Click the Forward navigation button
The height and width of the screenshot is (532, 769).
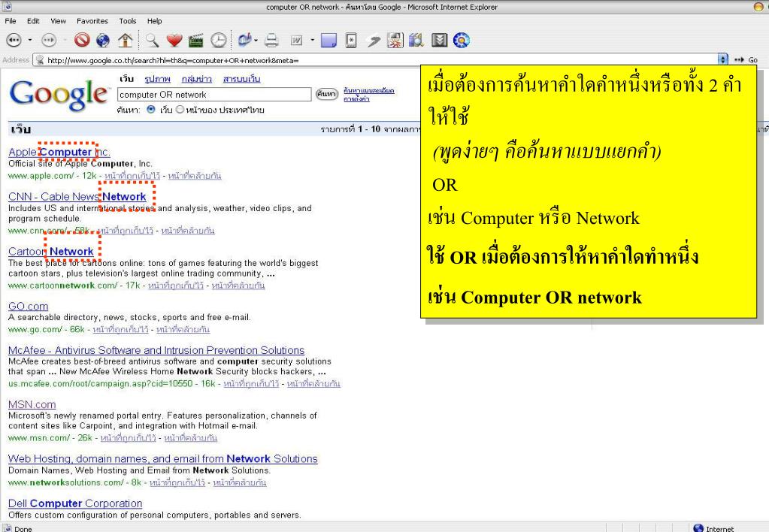click(49, 41)
